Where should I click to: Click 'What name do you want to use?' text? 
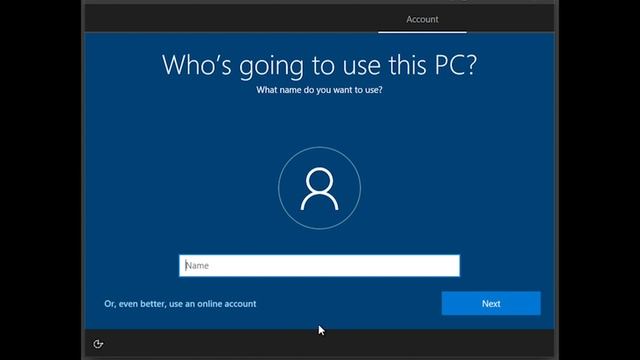tap(319, 90)
